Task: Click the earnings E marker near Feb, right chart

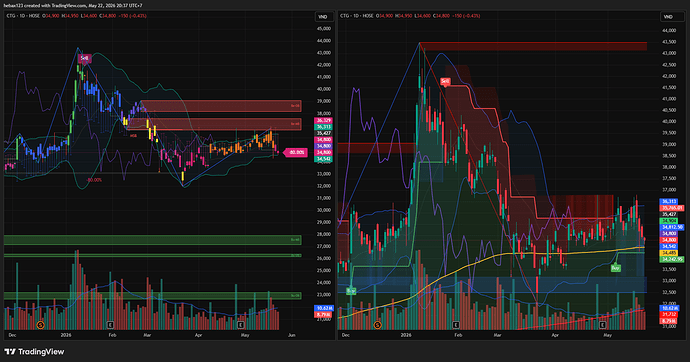Action: [456, 325]
